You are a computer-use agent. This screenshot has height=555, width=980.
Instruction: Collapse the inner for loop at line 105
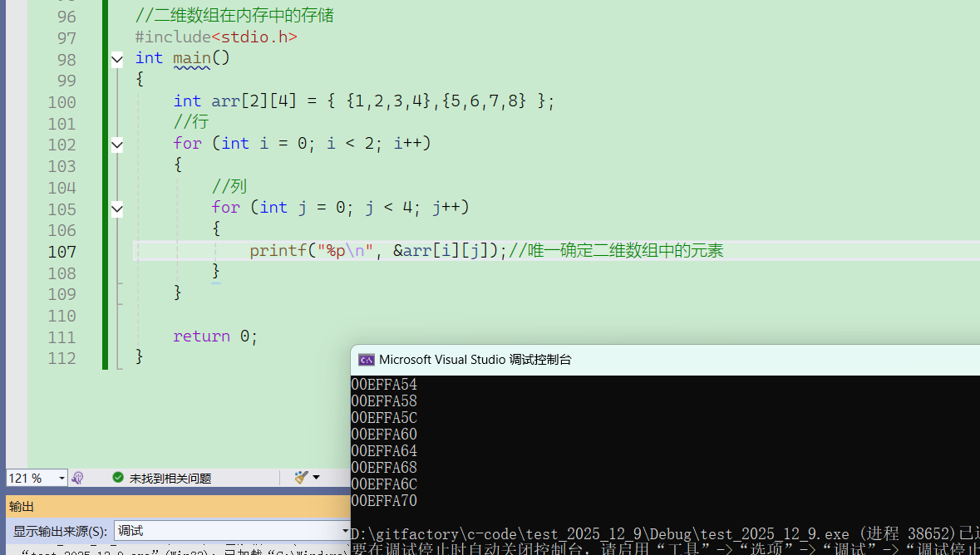point(117,209)
